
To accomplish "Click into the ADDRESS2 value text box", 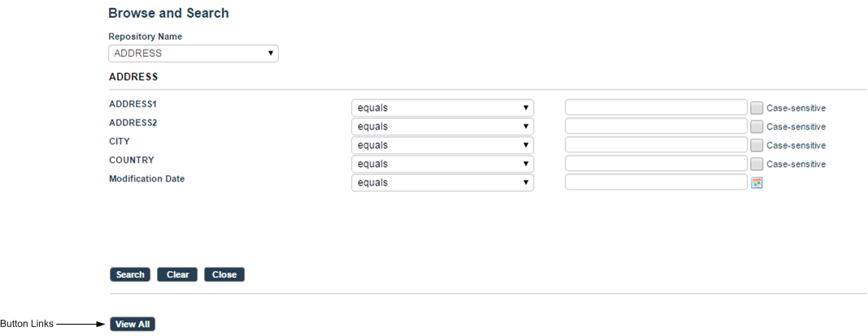I will pos(656,126).
